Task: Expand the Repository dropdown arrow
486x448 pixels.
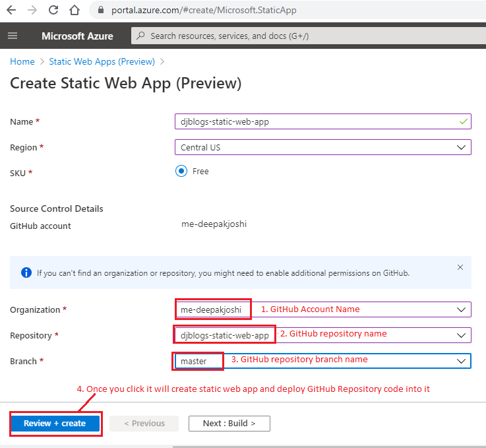Action: 461,335
